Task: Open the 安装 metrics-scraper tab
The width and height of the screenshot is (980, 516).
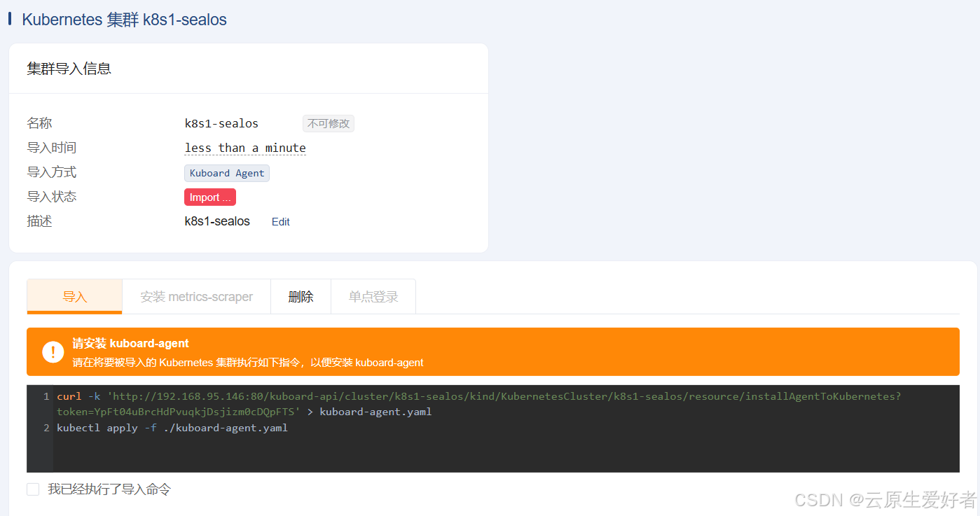Action: 196,297
